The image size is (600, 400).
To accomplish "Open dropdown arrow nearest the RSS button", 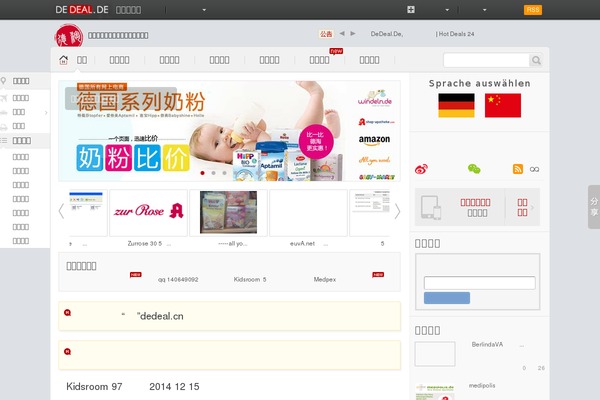I will click(484, 10).
